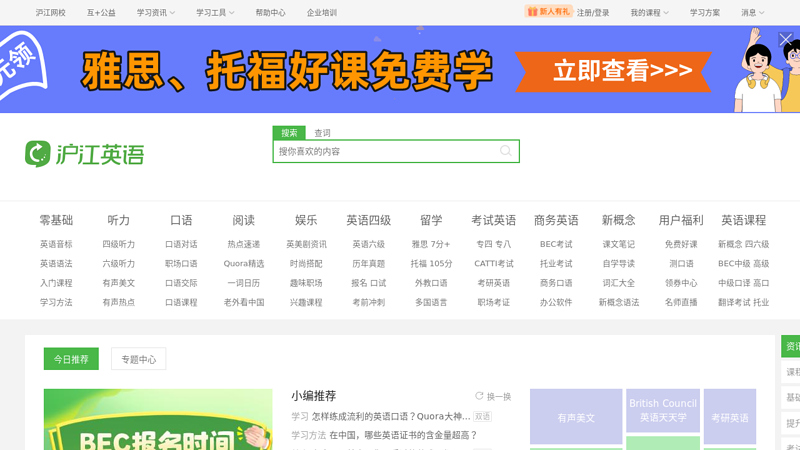Open the 消息 dropdown
800x450 pixels.
pyautogui.click(x=753, y=13)
